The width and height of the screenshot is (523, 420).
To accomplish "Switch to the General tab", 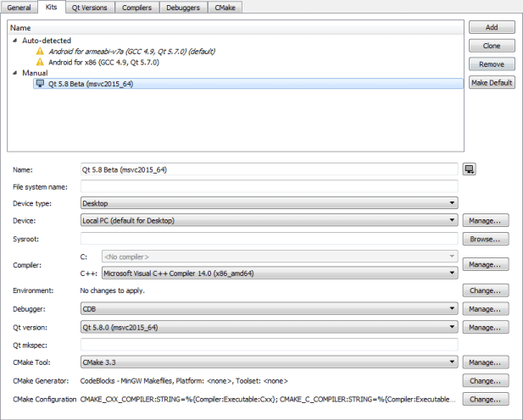I will pos(19,8).
